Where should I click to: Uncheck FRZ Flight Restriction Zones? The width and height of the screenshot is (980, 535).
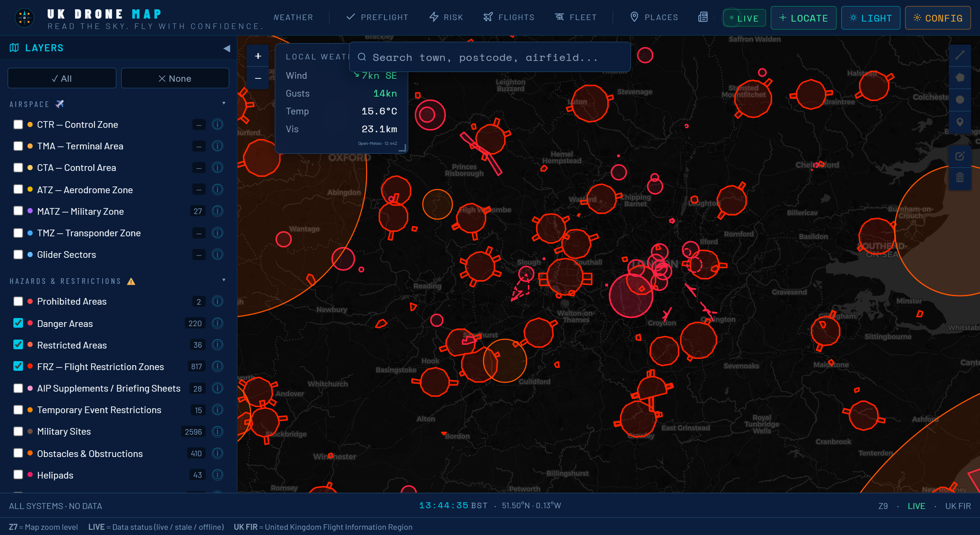[18, 366]
